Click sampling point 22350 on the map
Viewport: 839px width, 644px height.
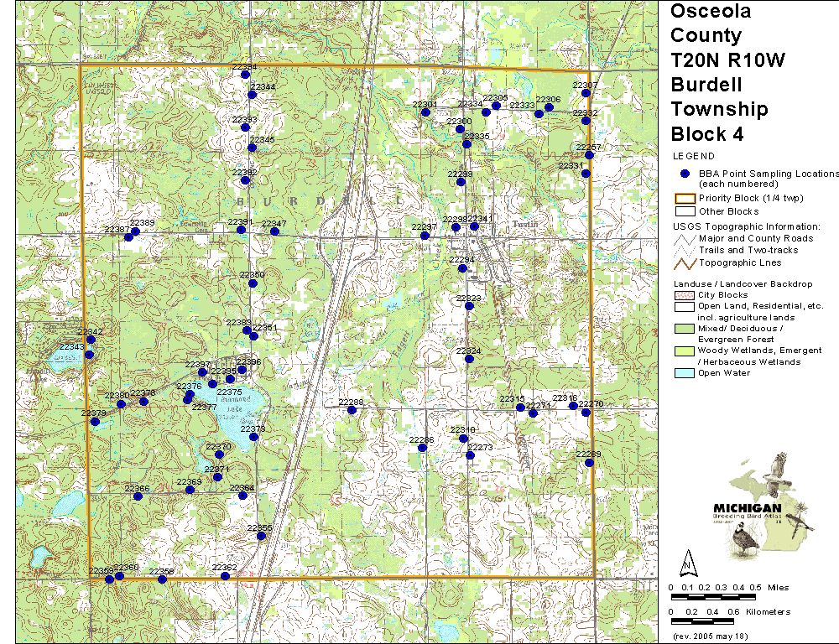pos(253,283)
